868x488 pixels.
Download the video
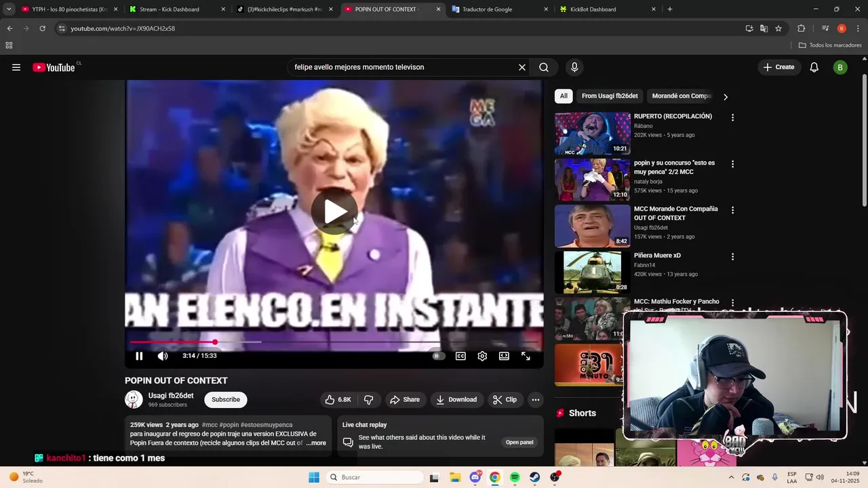point(456,400)
